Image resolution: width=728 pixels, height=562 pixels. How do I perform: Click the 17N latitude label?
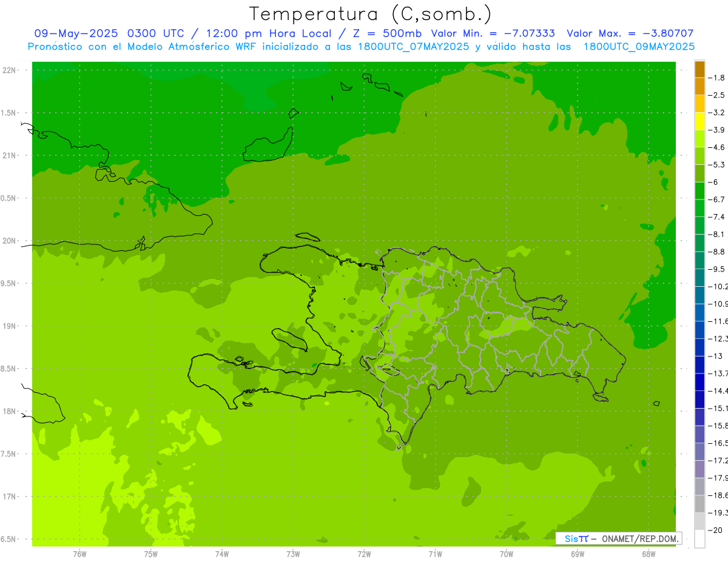[9, 497]
